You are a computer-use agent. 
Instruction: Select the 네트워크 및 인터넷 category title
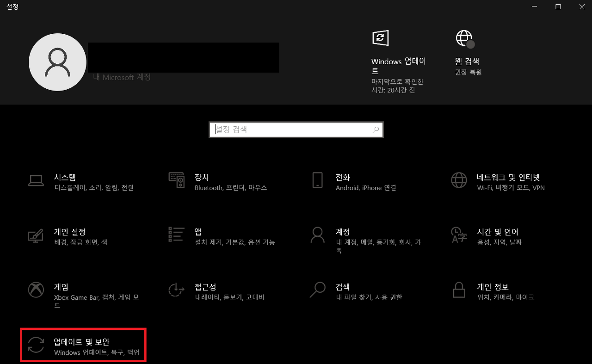(508, 177)
